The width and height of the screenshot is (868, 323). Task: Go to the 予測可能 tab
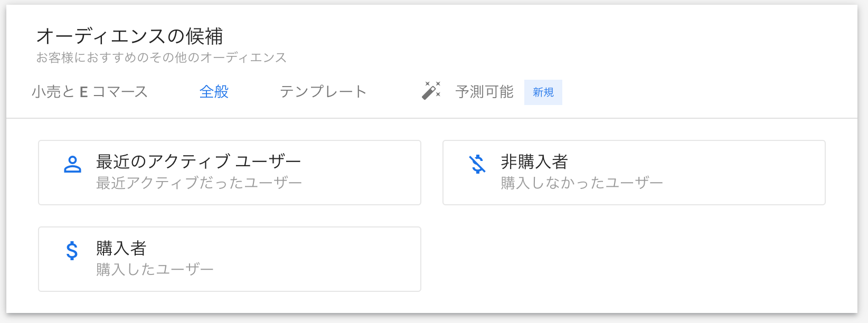pos(484,92)
